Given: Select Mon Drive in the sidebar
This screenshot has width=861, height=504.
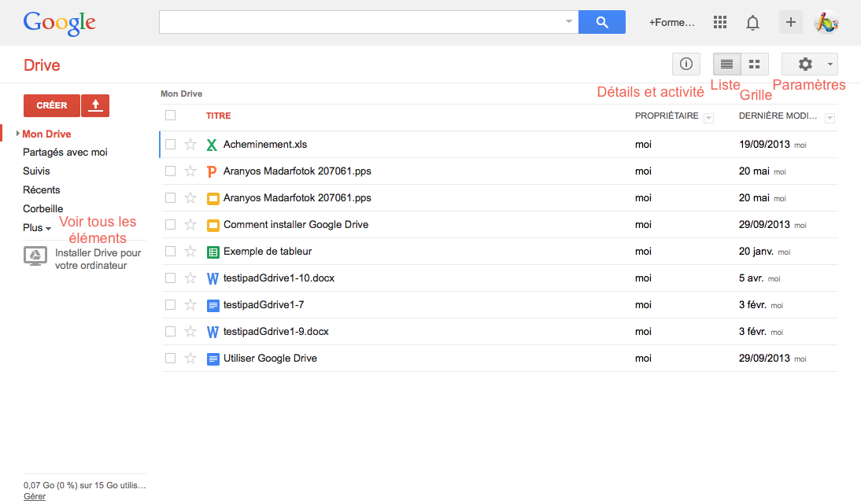Looking at the screenshot, I should (x=46, y=134).
